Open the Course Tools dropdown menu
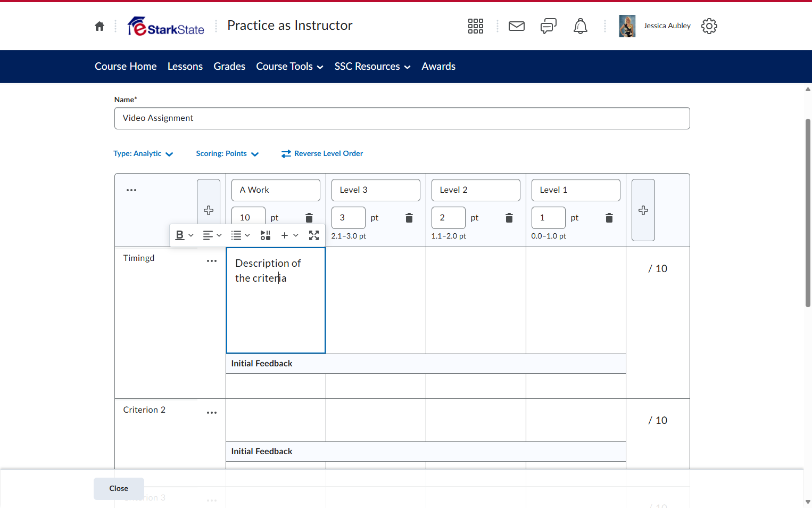Screen dimensions: 812x508 (289, 67)
